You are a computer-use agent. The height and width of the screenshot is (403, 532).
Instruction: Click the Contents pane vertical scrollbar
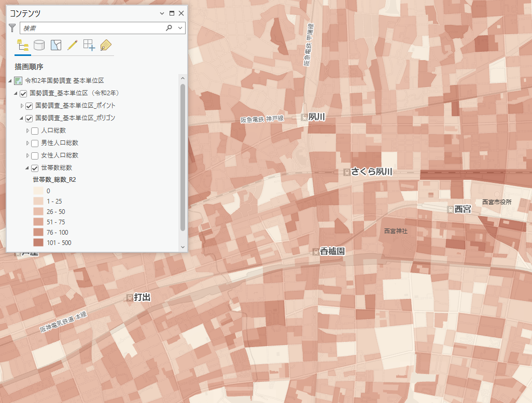pos(183,155)
